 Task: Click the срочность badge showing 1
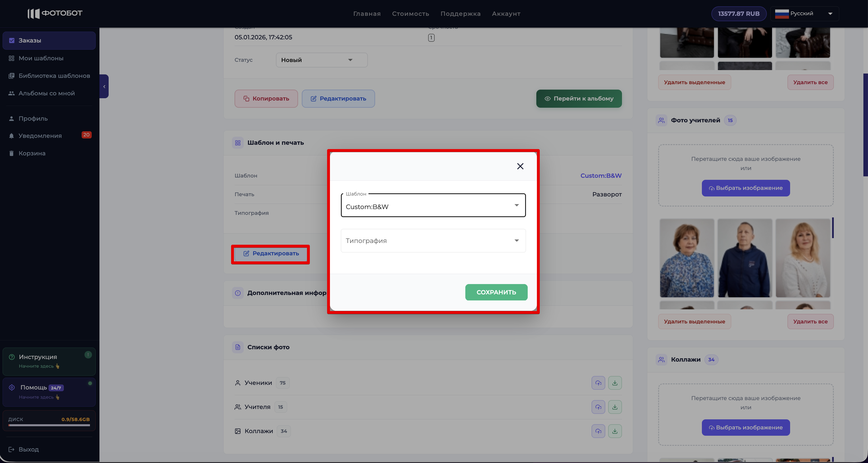tap(431, 38)
